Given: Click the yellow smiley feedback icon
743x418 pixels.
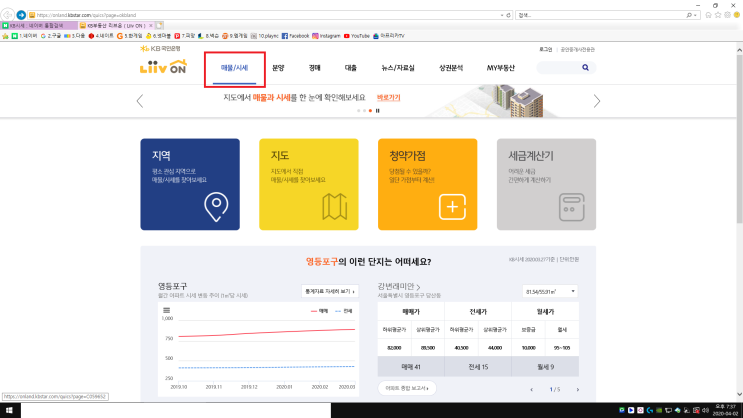Looking at the screenshot, I should [x=737, y=15].
